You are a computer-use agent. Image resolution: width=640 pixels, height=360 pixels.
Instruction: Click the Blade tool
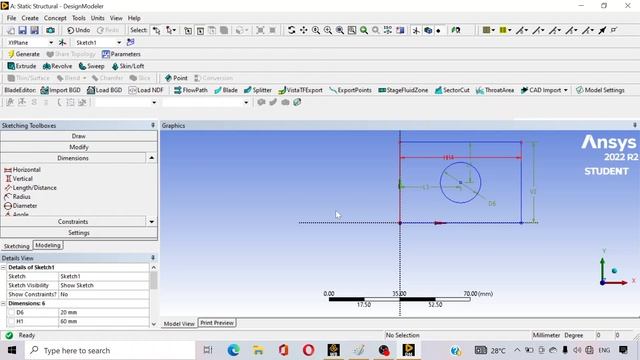226,90
